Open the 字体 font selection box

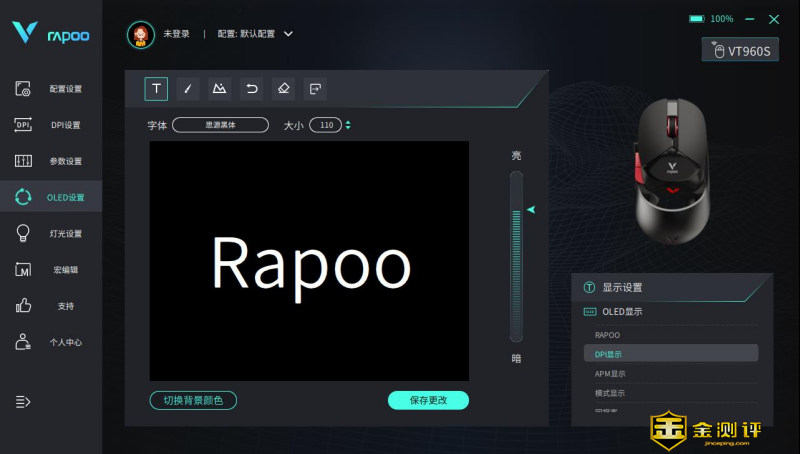tap(220, 125)
